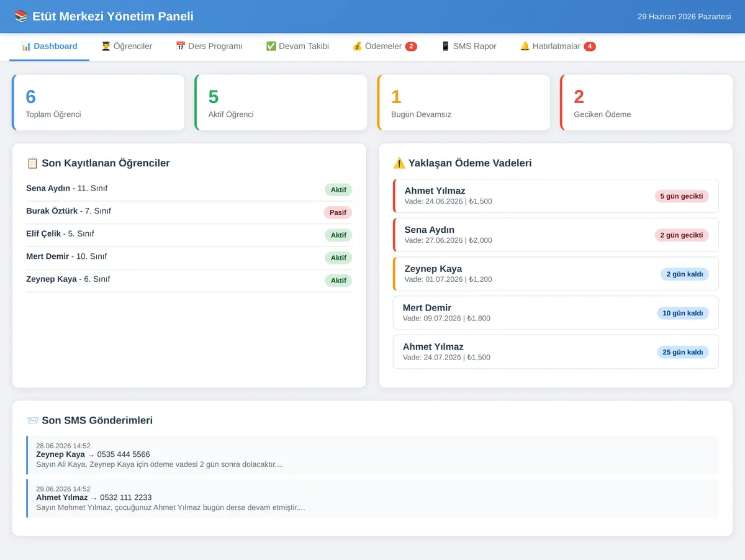Screen dimensions: 745x560
Task: Open Ahmet Yılmaz payment due 24.06.2026
Action: [556, 196]
